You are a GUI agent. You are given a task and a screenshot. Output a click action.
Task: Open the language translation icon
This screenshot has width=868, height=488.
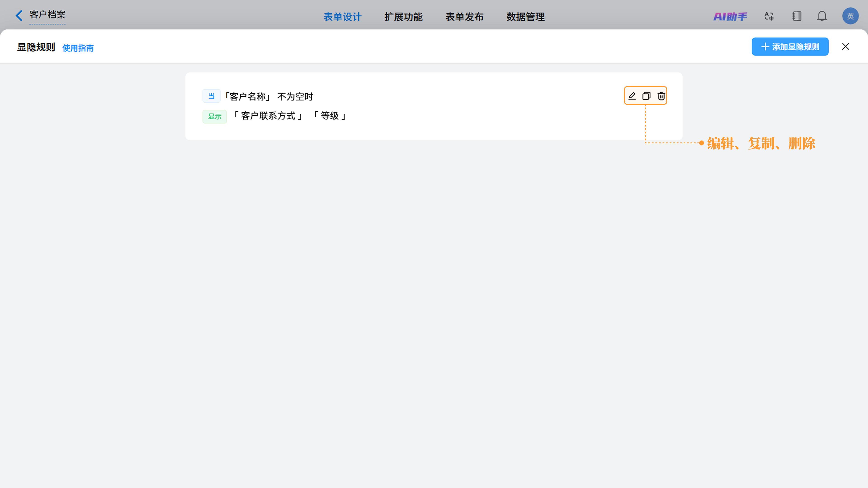coord(769,16)
